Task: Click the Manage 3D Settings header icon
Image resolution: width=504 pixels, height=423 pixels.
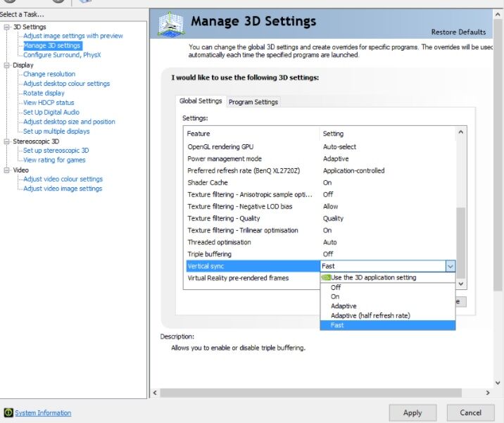Action: (170, 25)
